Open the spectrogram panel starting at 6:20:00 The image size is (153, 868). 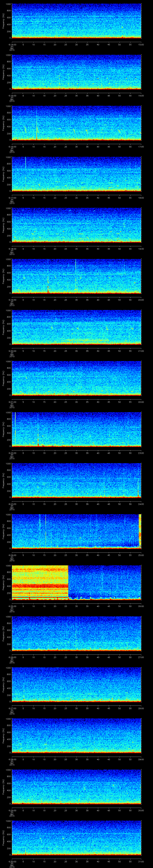point(76,327)
